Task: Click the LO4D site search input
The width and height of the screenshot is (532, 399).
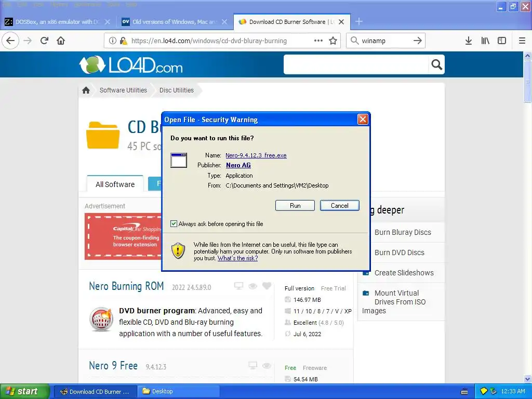Action: point(356,64)
